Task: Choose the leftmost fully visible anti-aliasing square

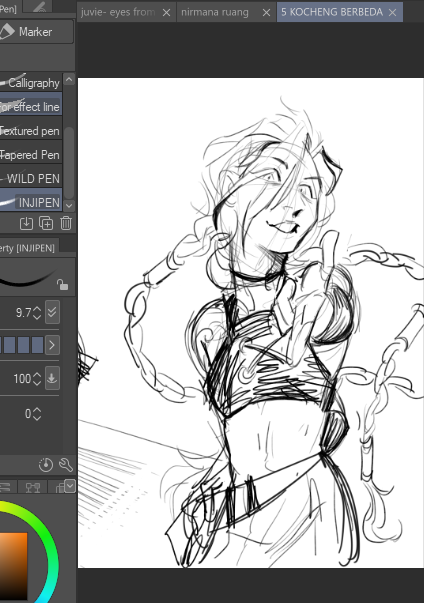Action: point(9,345)
